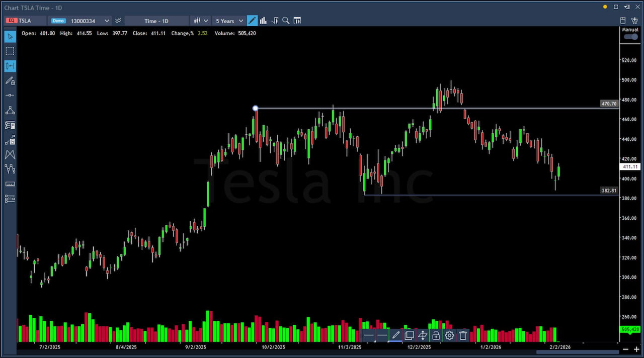Screen dimensions: 644x358
Task: Open the Elliott wave drawing tool
Action: (10, 169)
